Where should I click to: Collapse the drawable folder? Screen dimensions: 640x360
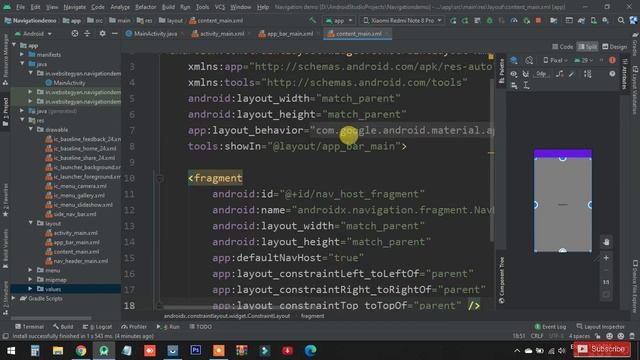pyautogui.click(x=31, y=129)
